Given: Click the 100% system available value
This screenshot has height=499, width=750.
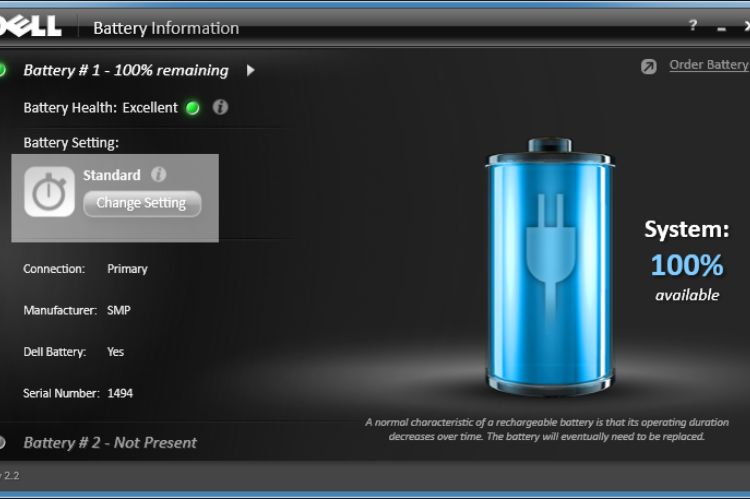Looking at the screenshot, I should coord(687,265).
